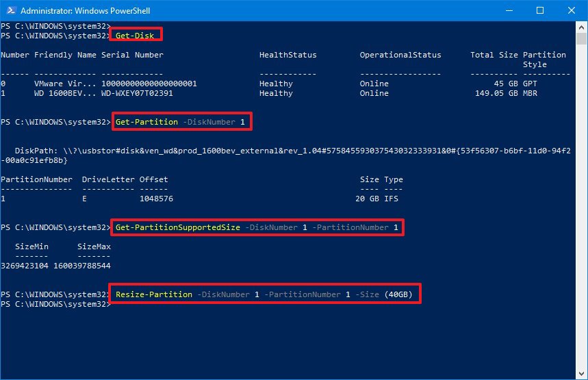Click the HealthStatus column header
The width and height of the screenshot is (588, 380).
[288, 55]
